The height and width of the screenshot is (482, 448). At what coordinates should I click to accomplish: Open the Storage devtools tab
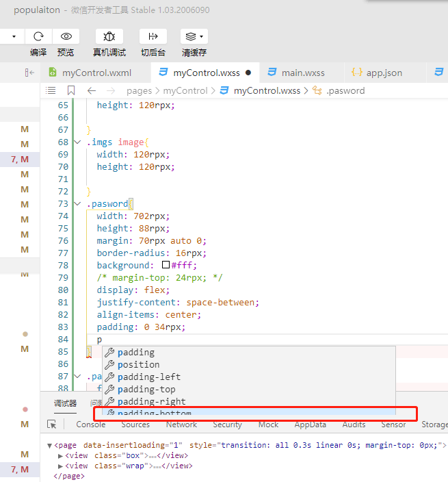[434, 424]
